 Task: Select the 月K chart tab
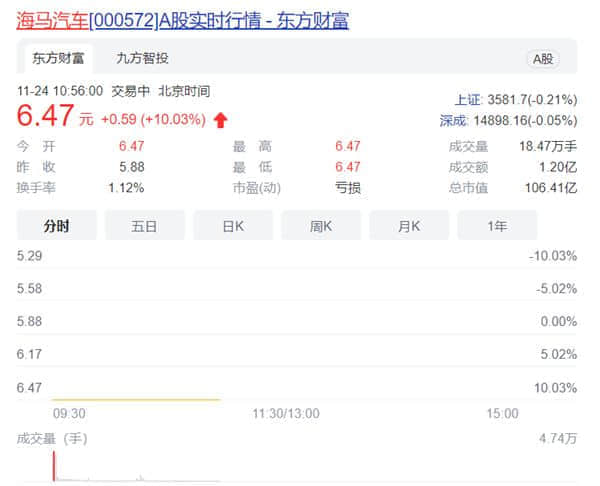point(409,226)
